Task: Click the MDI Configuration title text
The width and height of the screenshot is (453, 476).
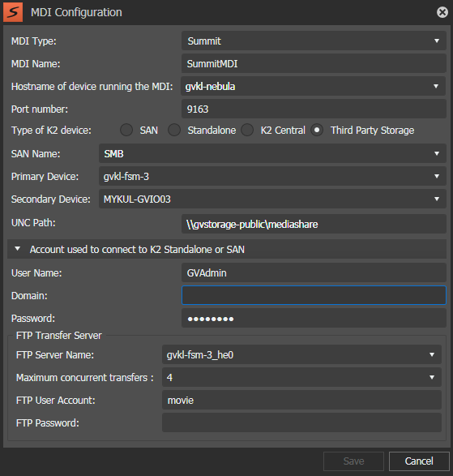Action: pos(76,12)
